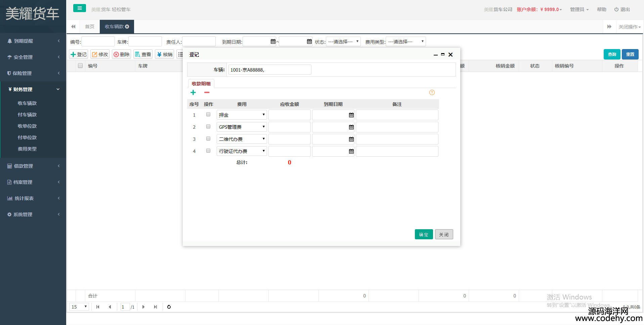The height and width of the screenshot is (325, 644).
Task: Check the row 3 二维代办费 checkbox
Action: pyautogui.click(x=208, y=139)
